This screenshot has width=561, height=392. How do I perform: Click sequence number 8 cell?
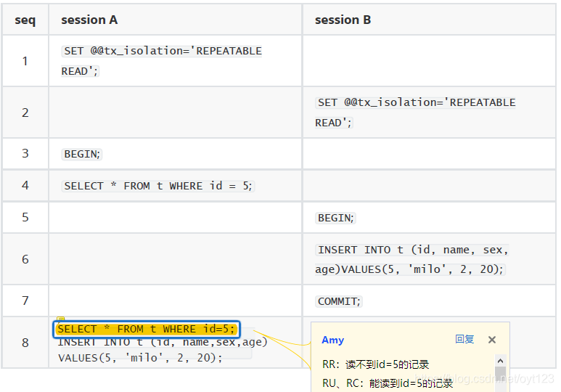[x=25, y=343]
